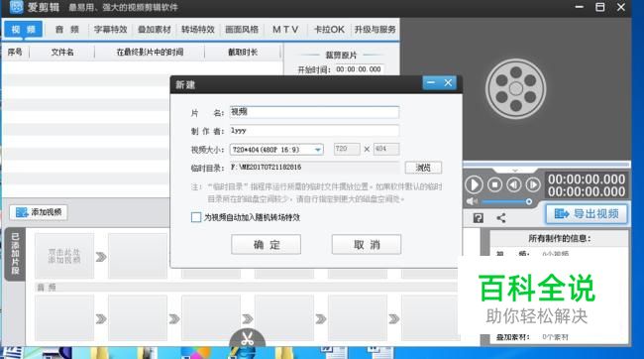Click the save snapshot icon beside share
Viewport: 644px width, 359px height.
pos(479,218)
